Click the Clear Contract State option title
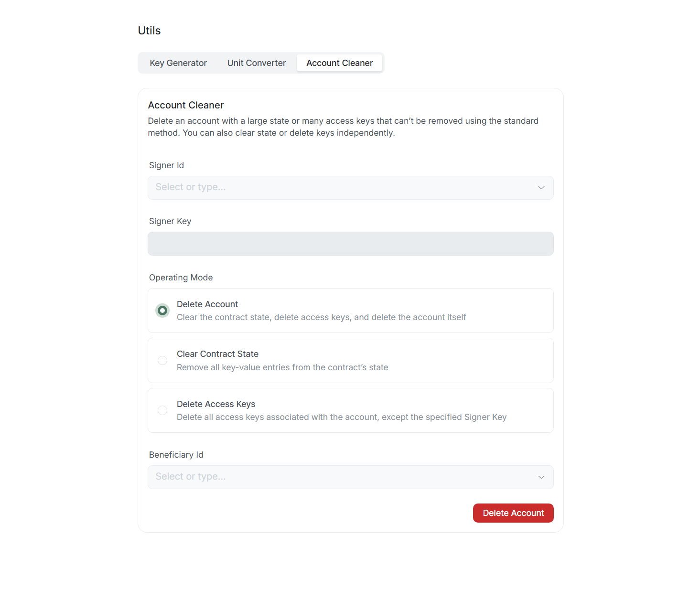This screenshot has width=700, height=600. click(217, 354)
